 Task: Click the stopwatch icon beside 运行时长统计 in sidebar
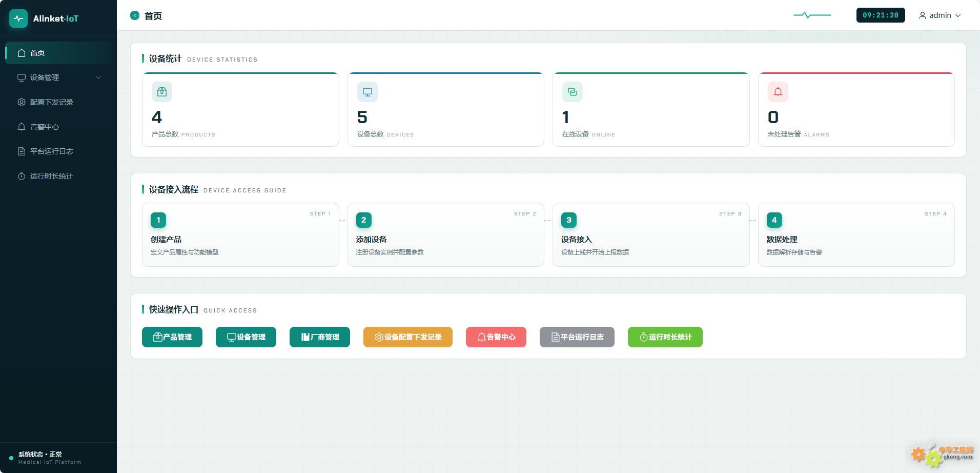coord(22,176)
